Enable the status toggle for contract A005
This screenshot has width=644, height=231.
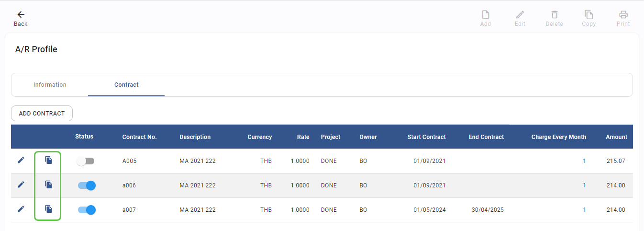tap(86, 162)
